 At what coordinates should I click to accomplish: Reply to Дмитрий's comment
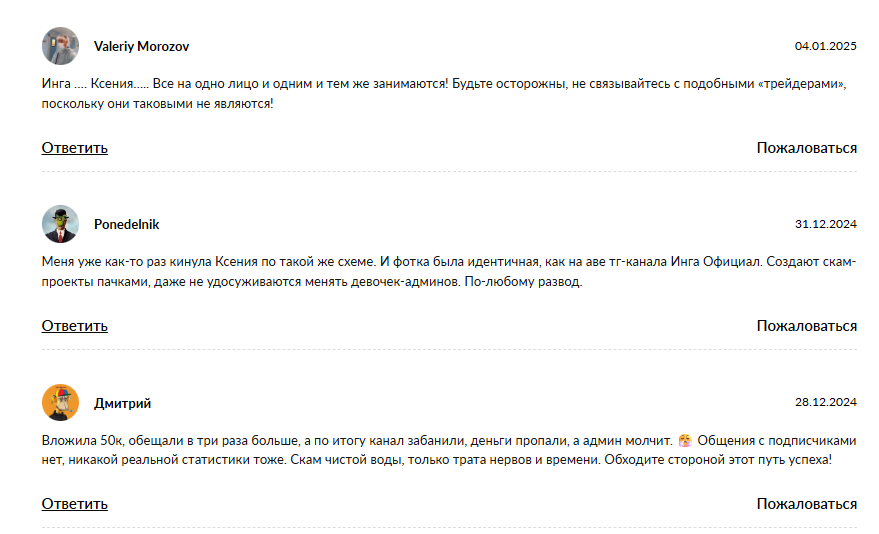(75, 504)
